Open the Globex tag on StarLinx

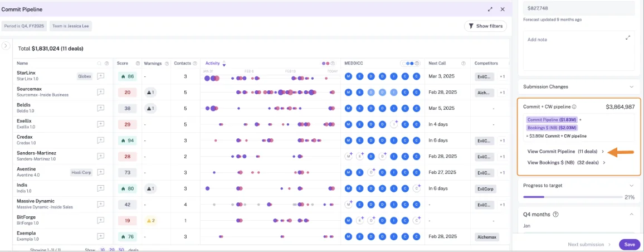point(85,76)
